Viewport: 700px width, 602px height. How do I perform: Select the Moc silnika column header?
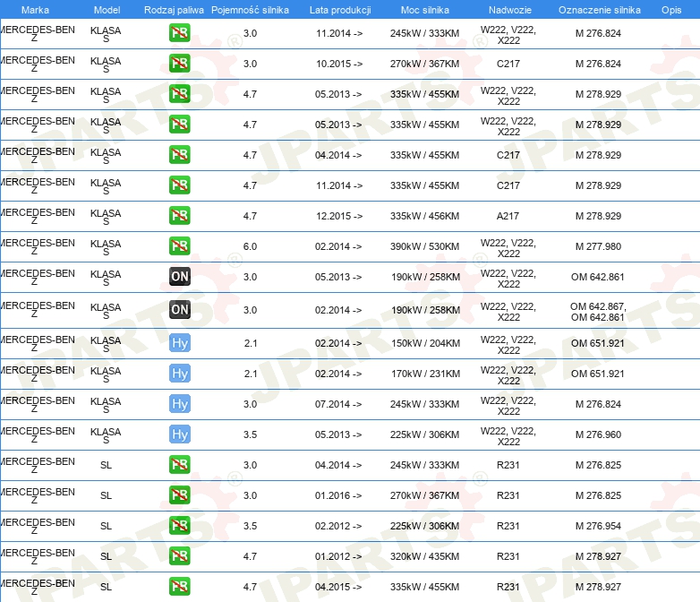tap(424, 9)
